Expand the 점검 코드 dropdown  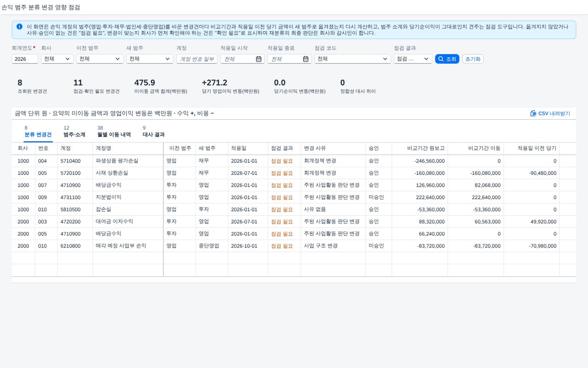352,59
